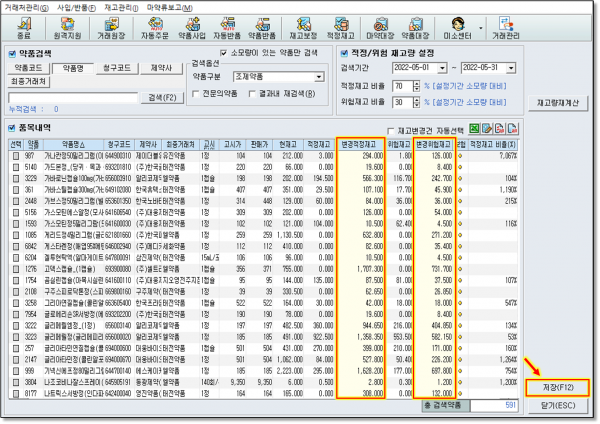Click the drug search text field
Screen dimensions: 600x424
71,97
